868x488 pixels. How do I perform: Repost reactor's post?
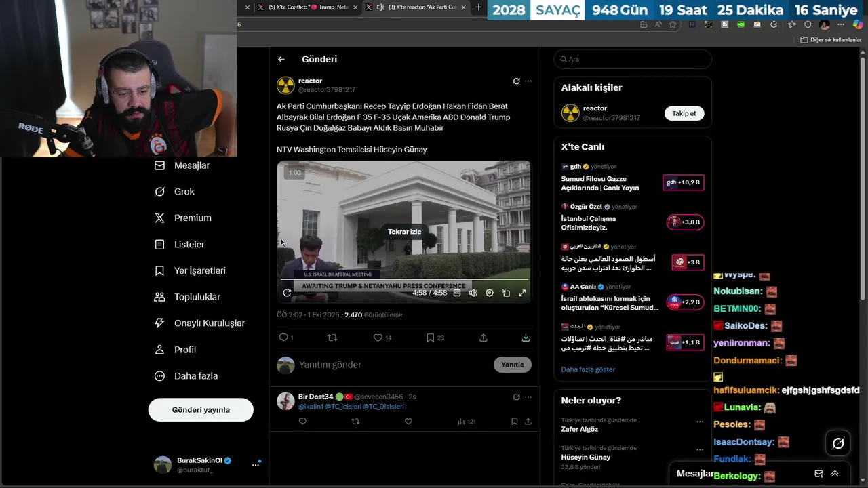pyautogui.click(x=332, y=338)
